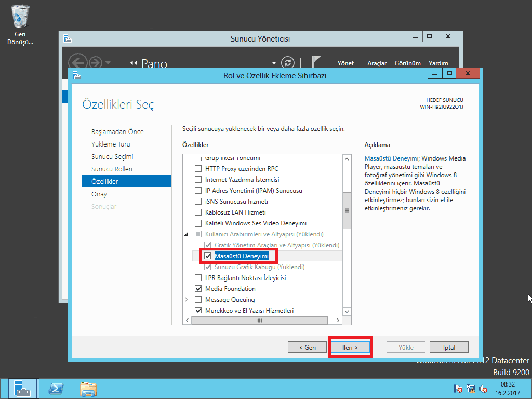Click the Sunucu Yöneticisi title bar icon
Image resolution: width=532 pixels, height=399 pixels.
[x=68, y=38]
